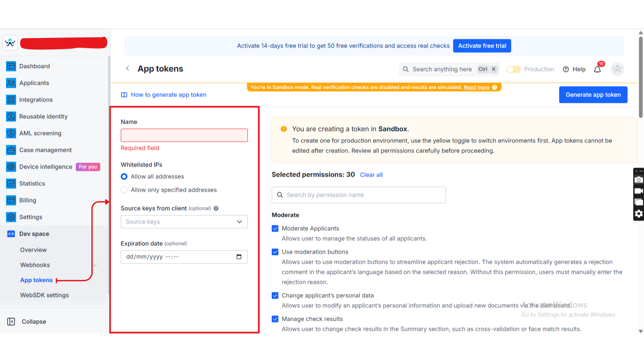The image size is (644, 362).
Task: Go to Overview under Dev space
Action: coord(33,250)
